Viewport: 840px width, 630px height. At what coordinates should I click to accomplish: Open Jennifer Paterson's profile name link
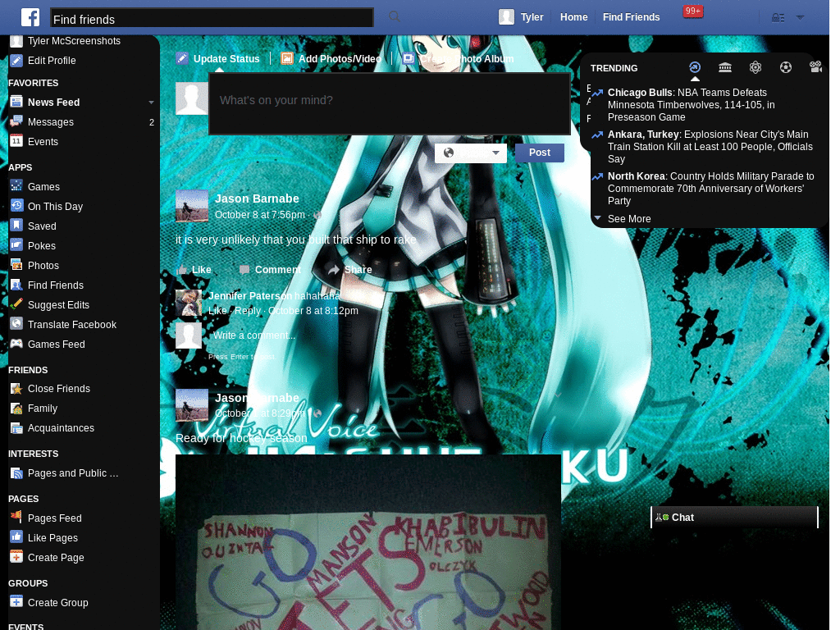point(250,295)
